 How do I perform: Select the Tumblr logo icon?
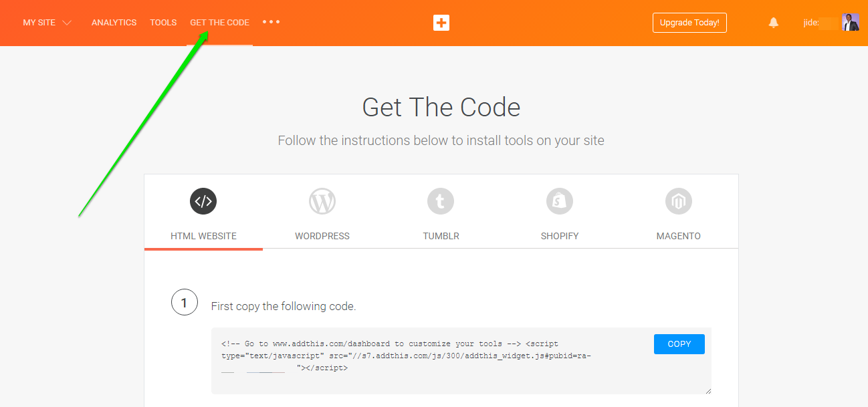(441, 201)
